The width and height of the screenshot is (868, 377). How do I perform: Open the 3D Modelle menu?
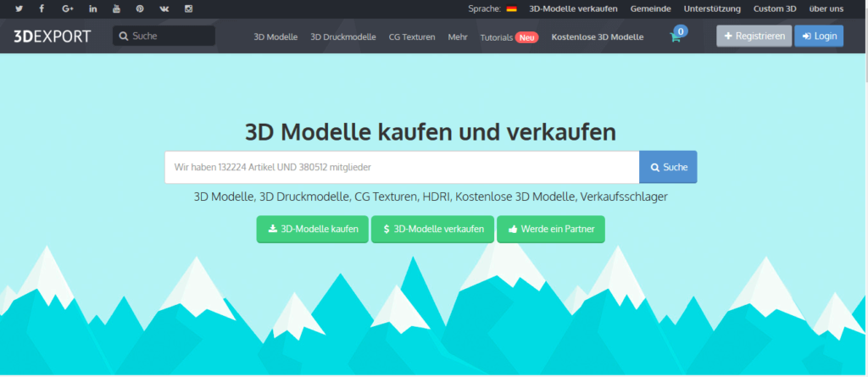click(x=275, y=37)
